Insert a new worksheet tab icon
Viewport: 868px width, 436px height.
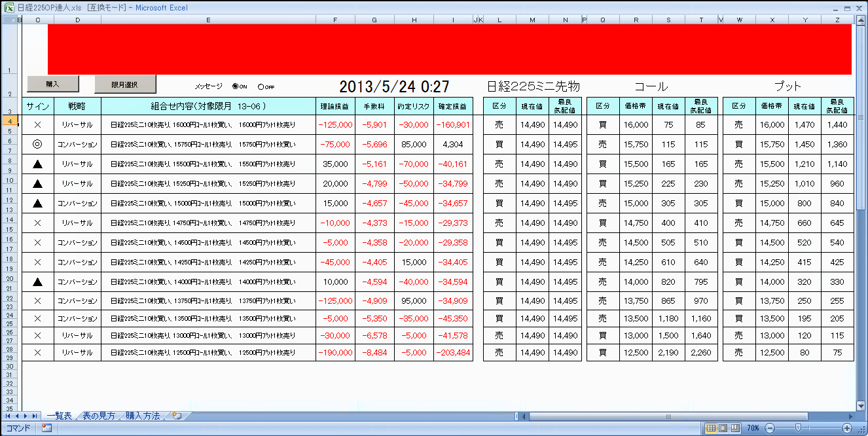pos(177,416)
